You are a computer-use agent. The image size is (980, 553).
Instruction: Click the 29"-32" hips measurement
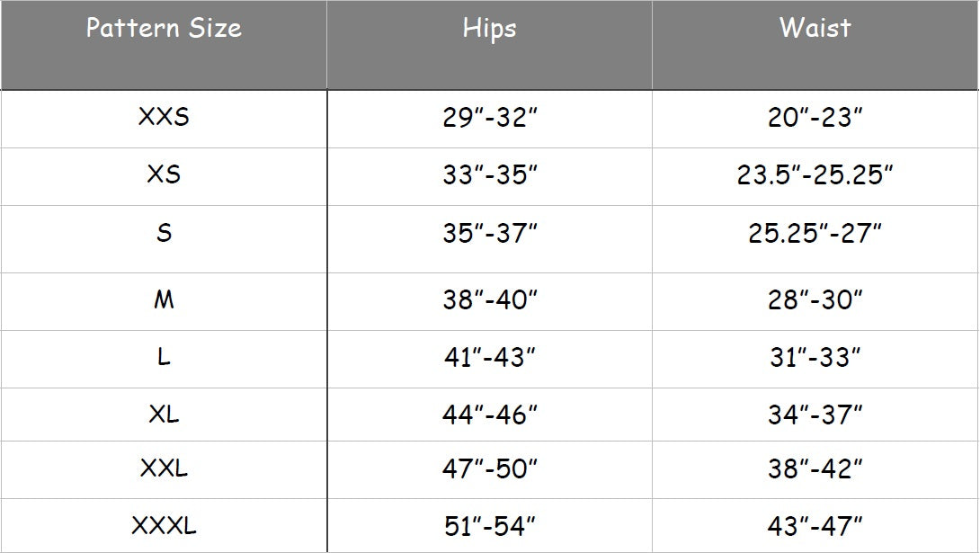[489, 118]
